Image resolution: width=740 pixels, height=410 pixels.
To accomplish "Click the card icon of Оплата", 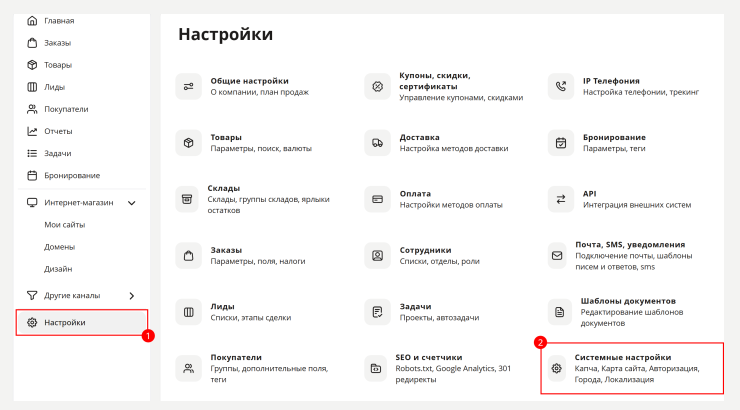I will tap(377, 199).
